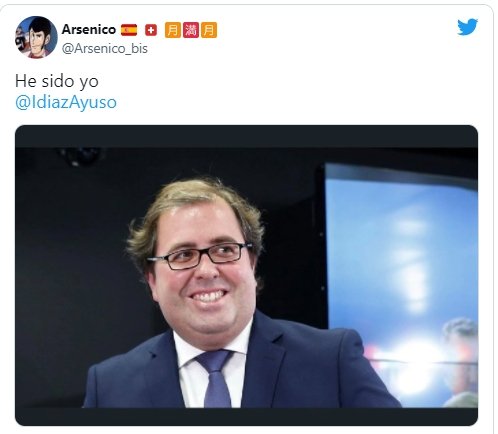Click the Spain flag emoji
This screenshot has width=498, height=434.
coord(129,30)
